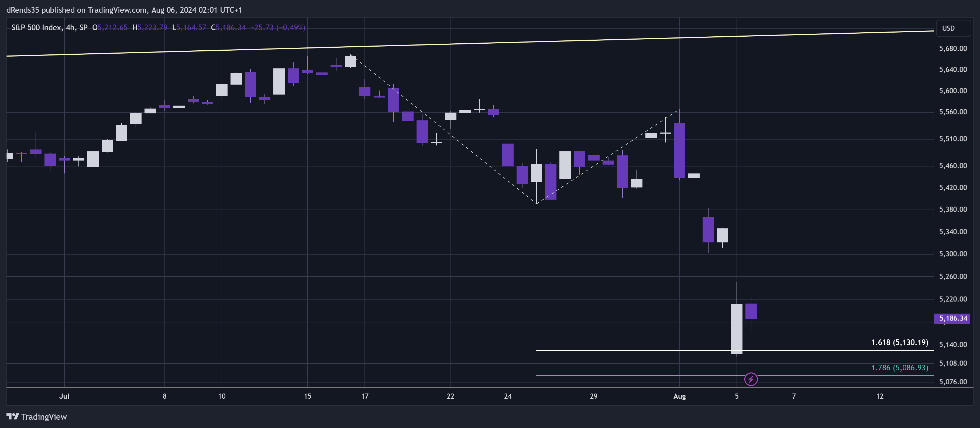980x428 pixels.
Task: Click the 5,510.00 price axis label
Action: [x=953, y=138]
